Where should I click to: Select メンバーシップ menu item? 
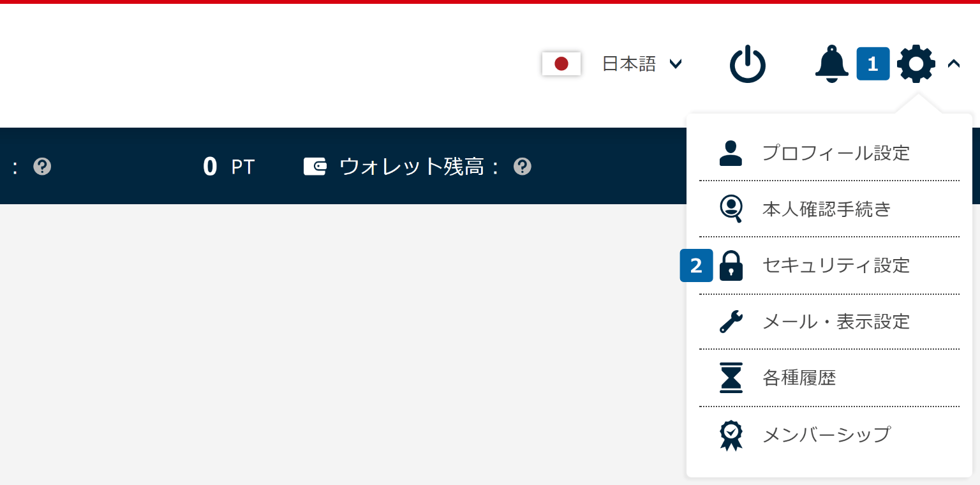829,435
